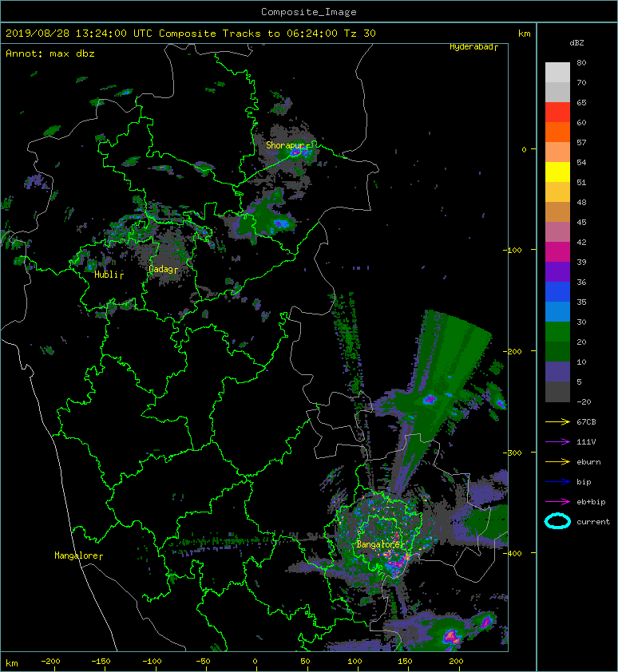Click the timestamp header '2019/08/28 13:24:00 UTC'

79,34
